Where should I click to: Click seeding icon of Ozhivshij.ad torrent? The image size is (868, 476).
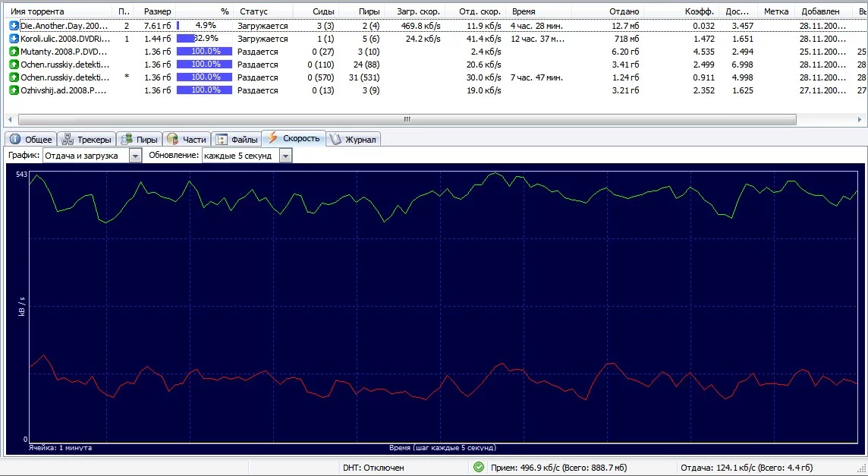click(14, 90)
